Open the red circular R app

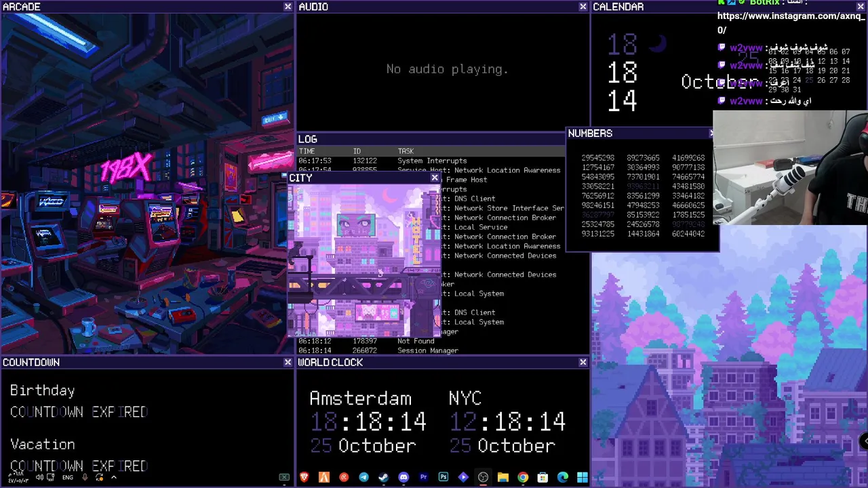pyautogui.click(x=344, y=477)
